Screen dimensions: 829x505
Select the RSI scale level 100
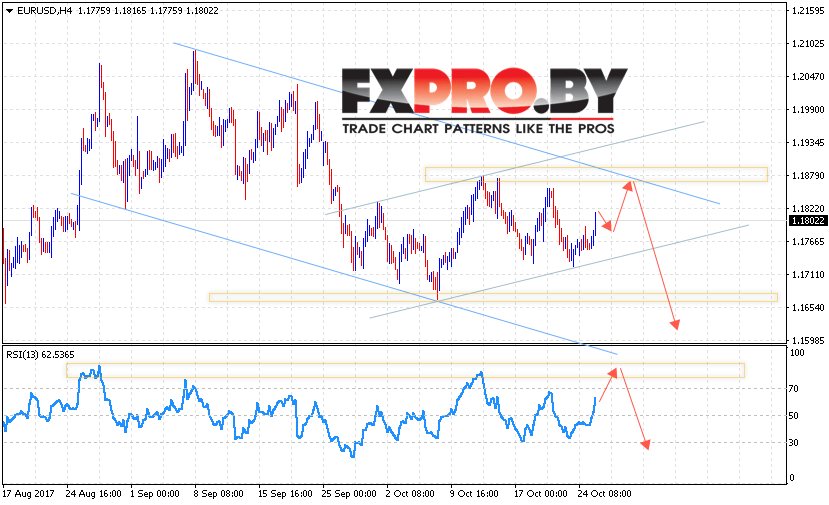797,353
